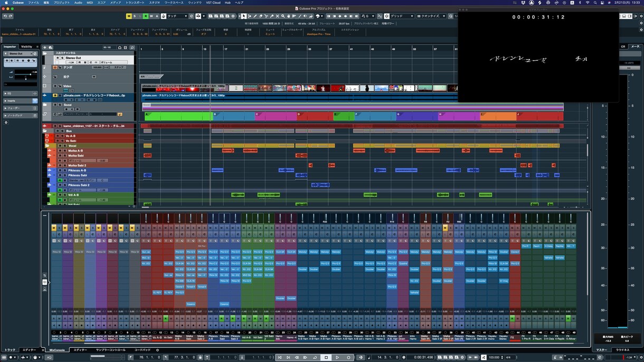Toggle green global Read R automation button
644x362 pixels.
tap(146, 16)
